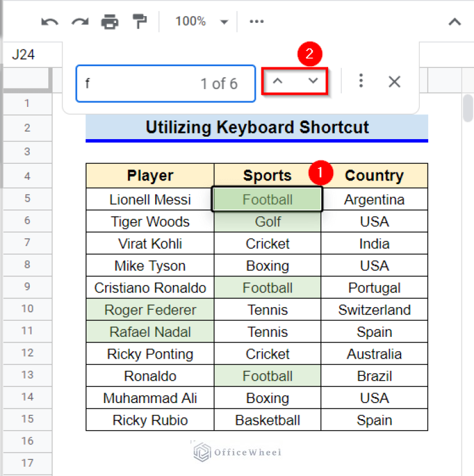Open the 100% zoom dropdown
Image resolution: width=474 pixels, height=476 pixels.
point(201,22)
